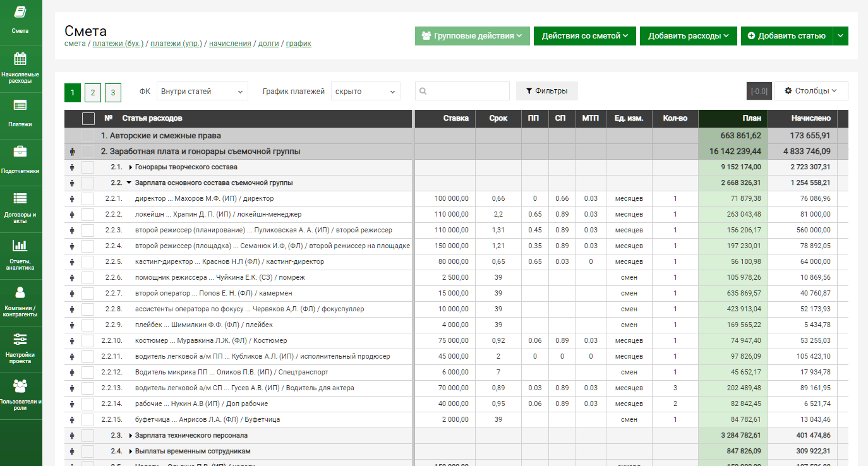Image resolution: width=868 pixels, height=466 pixels.
Task: Open Договоры и акты section
Action: point(21,208)
